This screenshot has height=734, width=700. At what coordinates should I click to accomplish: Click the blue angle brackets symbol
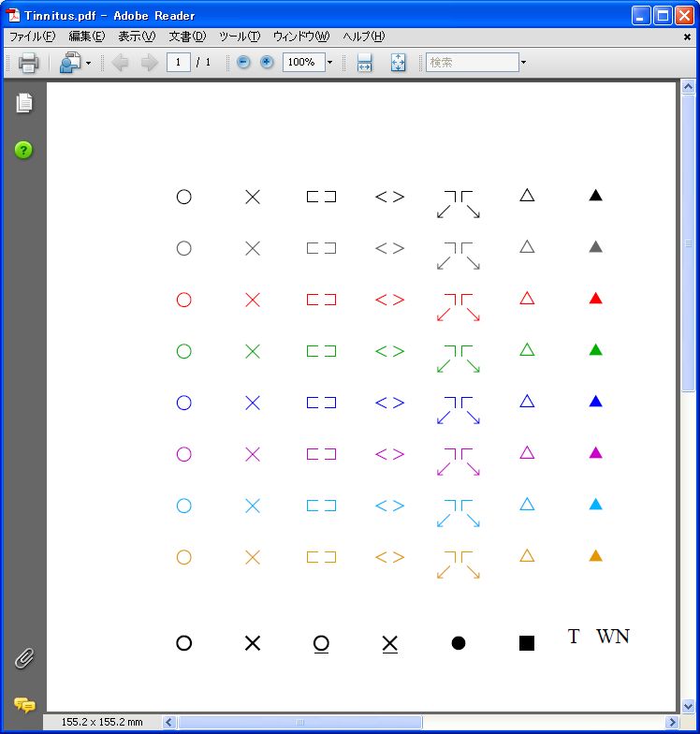[x=389, y=403]
